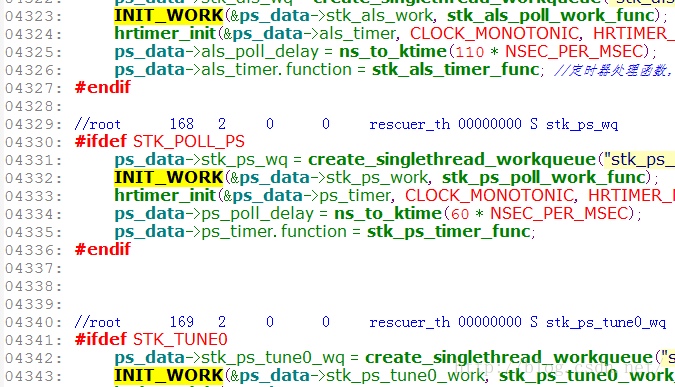
Task: Click line number 04323
Action: [33, 16]
